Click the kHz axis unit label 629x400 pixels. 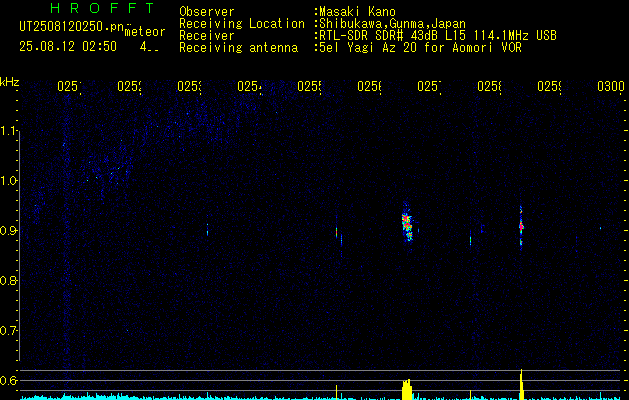click(x=9, y=82)
